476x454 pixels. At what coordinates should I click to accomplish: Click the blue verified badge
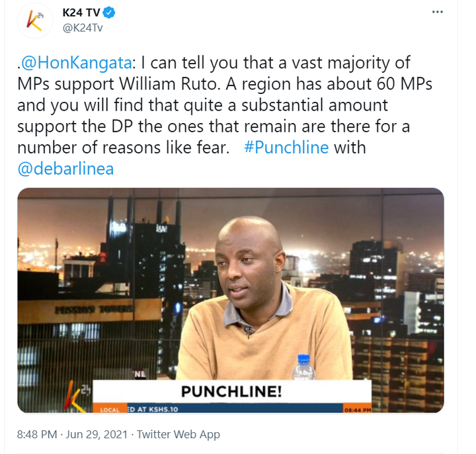pyautogui.click(x=109, y=13)
